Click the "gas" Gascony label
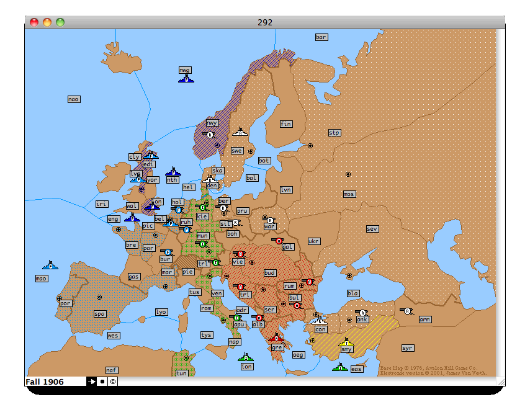This screenshot has height=420, width=530. (134, 277)
